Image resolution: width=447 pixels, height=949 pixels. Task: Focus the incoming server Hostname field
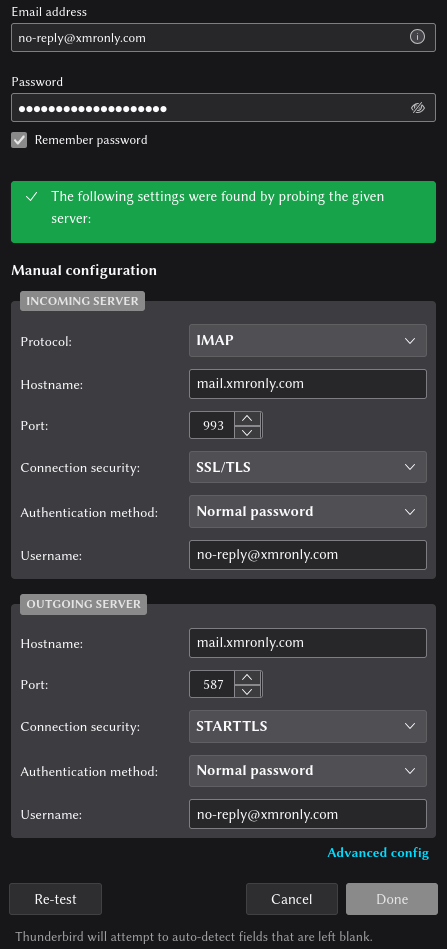click(x=307, y=384)
